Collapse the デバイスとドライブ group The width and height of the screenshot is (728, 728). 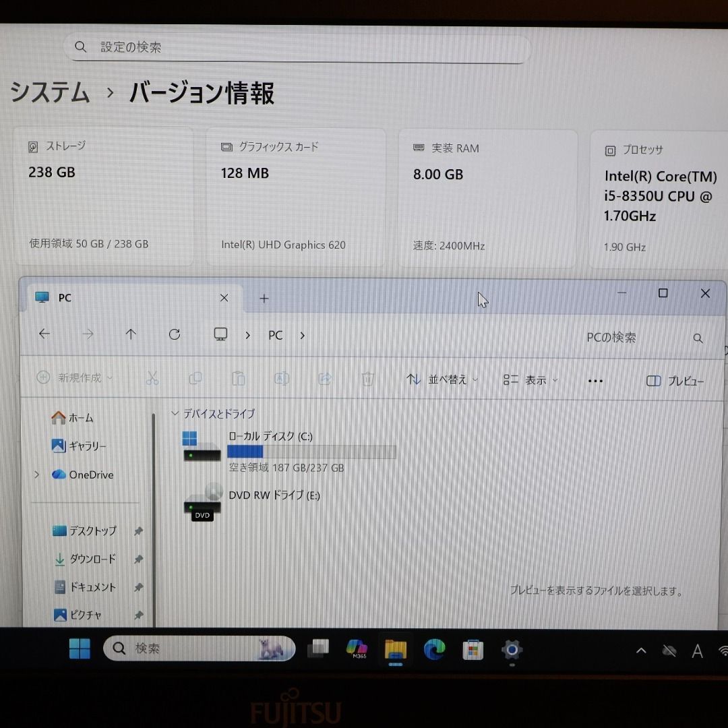(x=175, y=414)
